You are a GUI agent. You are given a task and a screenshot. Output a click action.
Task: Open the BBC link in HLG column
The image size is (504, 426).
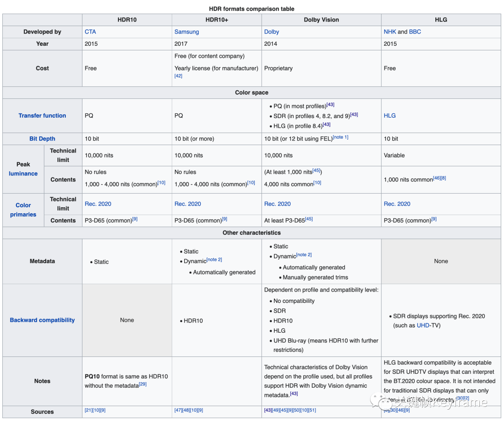pos(415,32)
